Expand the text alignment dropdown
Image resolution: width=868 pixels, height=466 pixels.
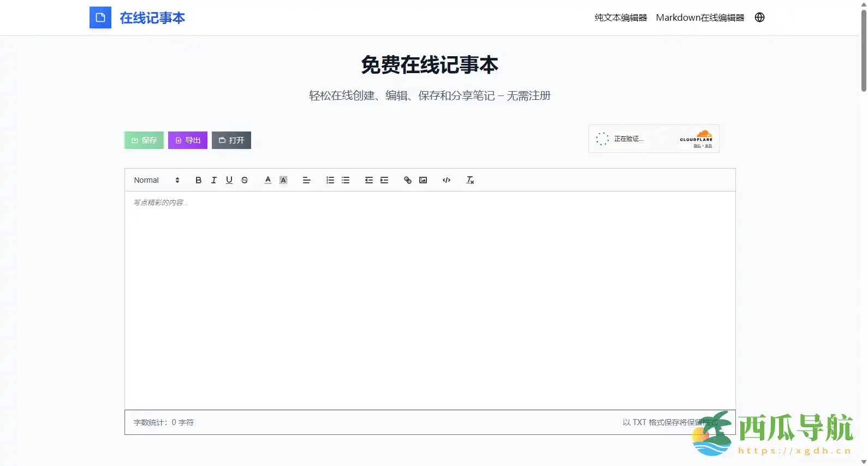tap(306, 180)
